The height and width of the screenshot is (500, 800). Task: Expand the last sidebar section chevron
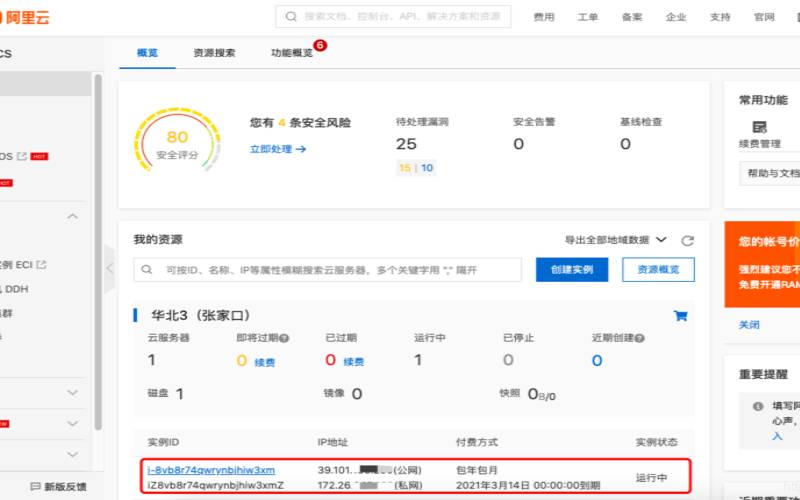[72, 454]
